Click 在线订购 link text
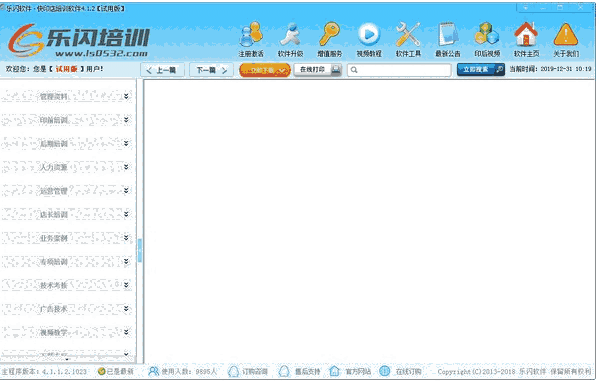The height and width of the screenshot is (381, 599). click(408, 371)
